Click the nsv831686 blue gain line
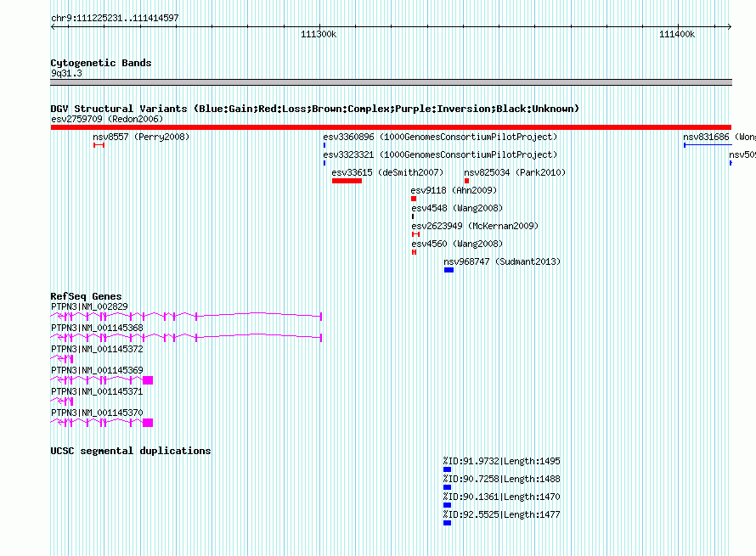Image resolution: width=756 pixels, height=556 pixels. click(708, 145)
